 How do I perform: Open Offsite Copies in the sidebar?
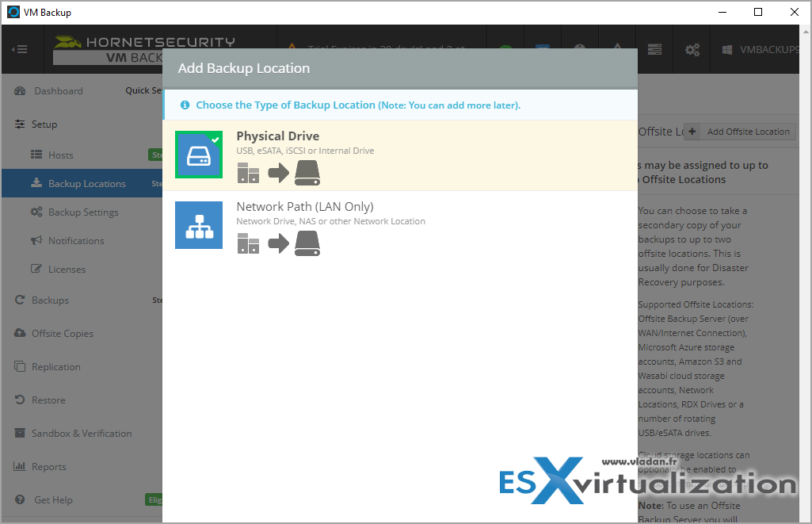tap(63, 333)
